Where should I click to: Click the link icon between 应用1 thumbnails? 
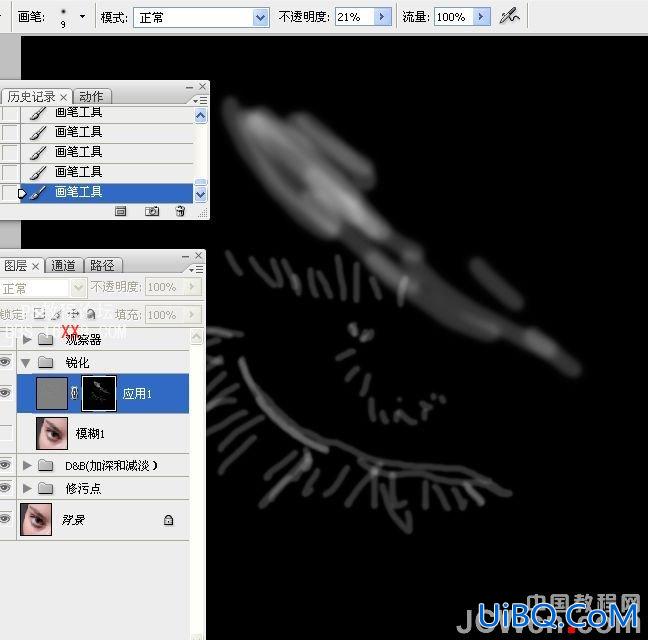coord(74,393)
